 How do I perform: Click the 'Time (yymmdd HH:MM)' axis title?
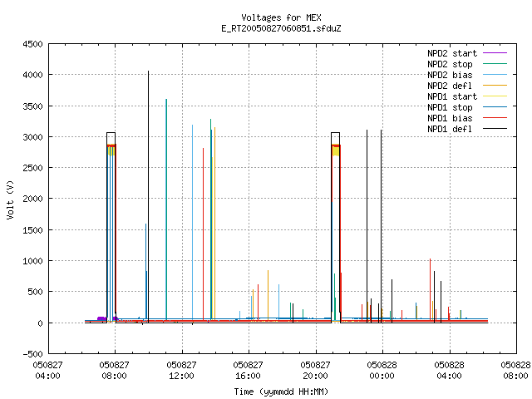pos(281,392)
